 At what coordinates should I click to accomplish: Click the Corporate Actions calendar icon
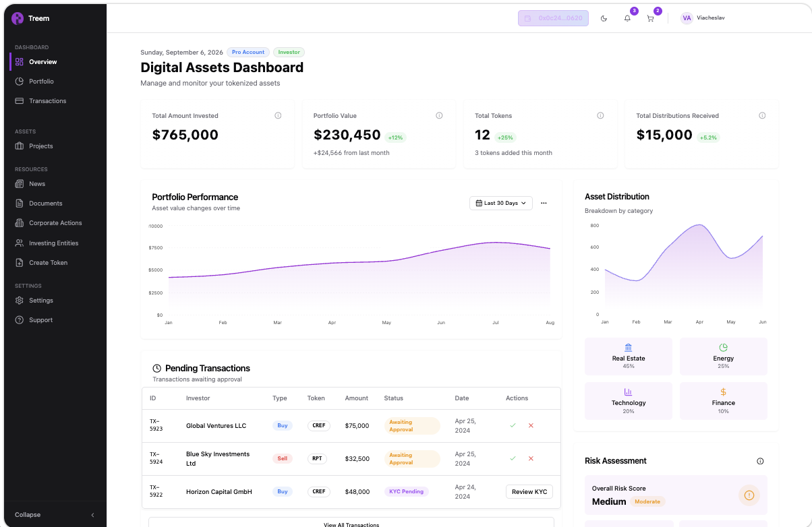pos(20,223)
